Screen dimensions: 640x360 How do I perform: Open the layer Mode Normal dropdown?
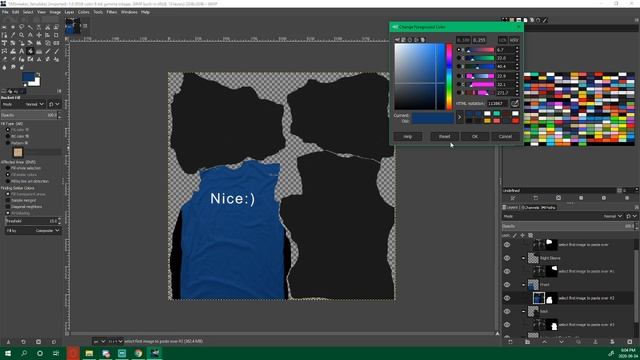pyautogui.click(x=562, y=216)
